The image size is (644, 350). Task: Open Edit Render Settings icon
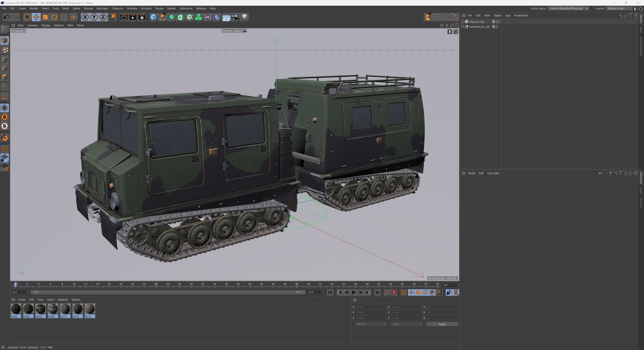point(142,17)
